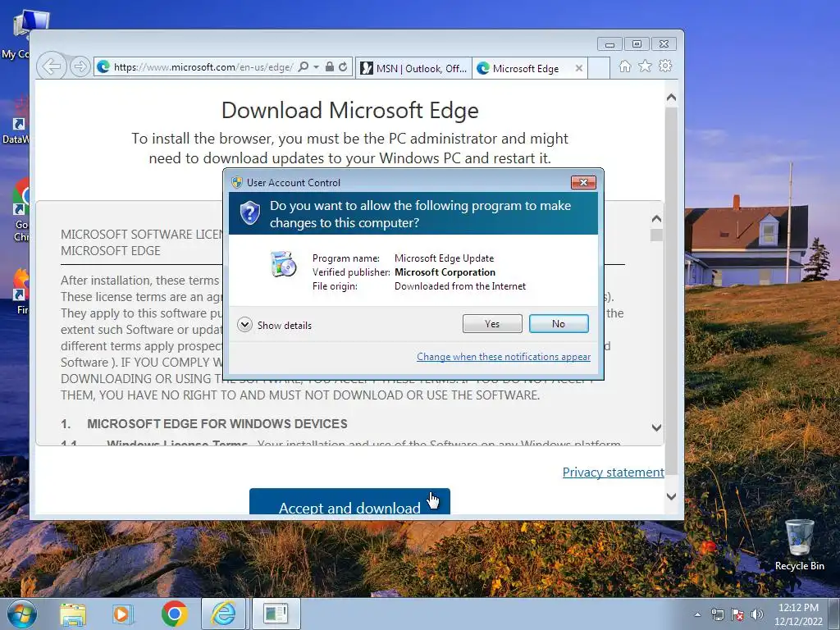Click the Edge favicon in the address bar
840x630 pixels.
[103, 67]
